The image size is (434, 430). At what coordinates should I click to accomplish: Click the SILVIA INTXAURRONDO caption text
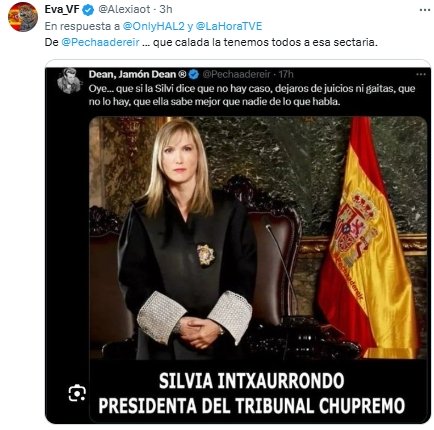pyautogui.click(x=252, y=381)
